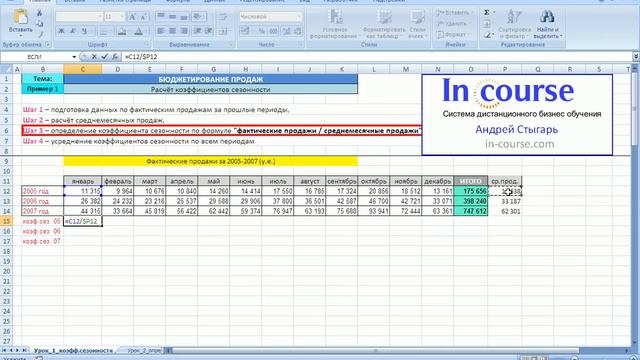
Task: Open Find and Select (Найти и выделить)
Action: click(x=547, y=24)
